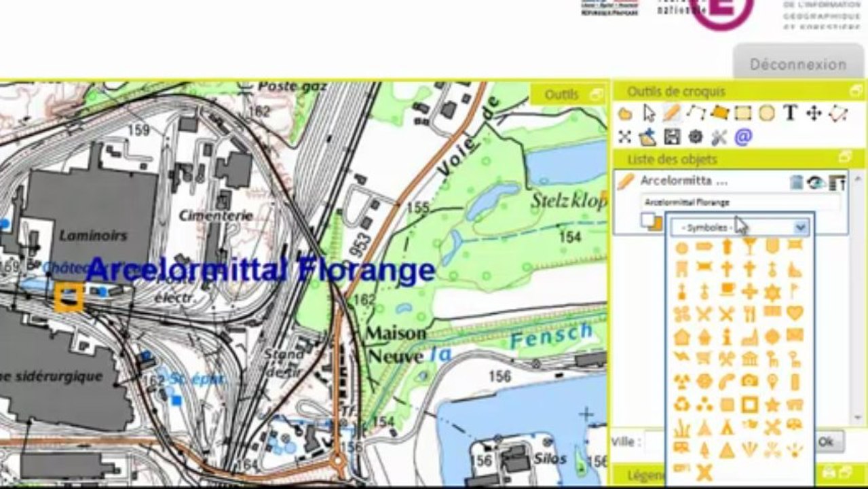This screenshot has height=489, width=868.
Task: Collapse the Liste des objets panel
Action: [846, 157]
